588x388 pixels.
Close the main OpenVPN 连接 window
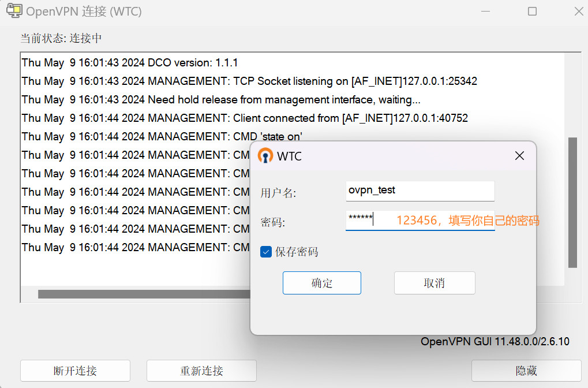578,12
